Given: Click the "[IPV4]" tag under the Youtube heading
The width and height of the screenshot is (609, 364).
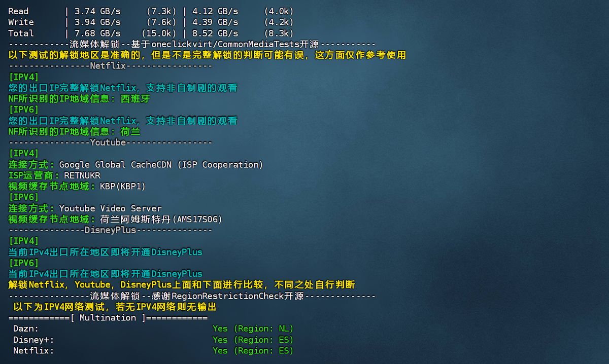Looking at the screenshot, I should [23, 154].
